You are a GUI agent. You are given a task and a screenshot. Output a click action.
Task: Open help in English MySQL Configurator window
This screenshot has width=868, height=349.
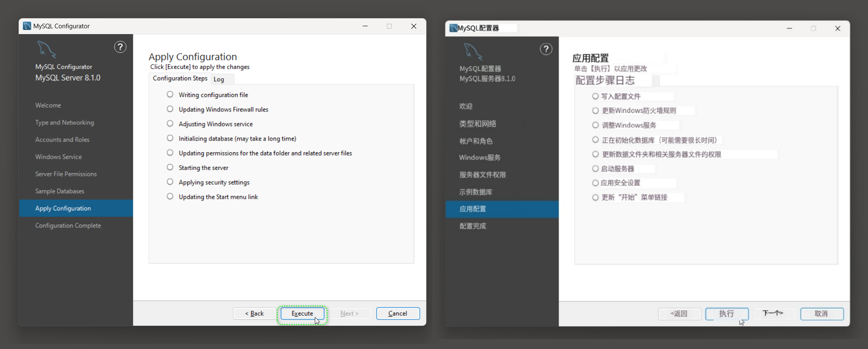coord(120,47)
